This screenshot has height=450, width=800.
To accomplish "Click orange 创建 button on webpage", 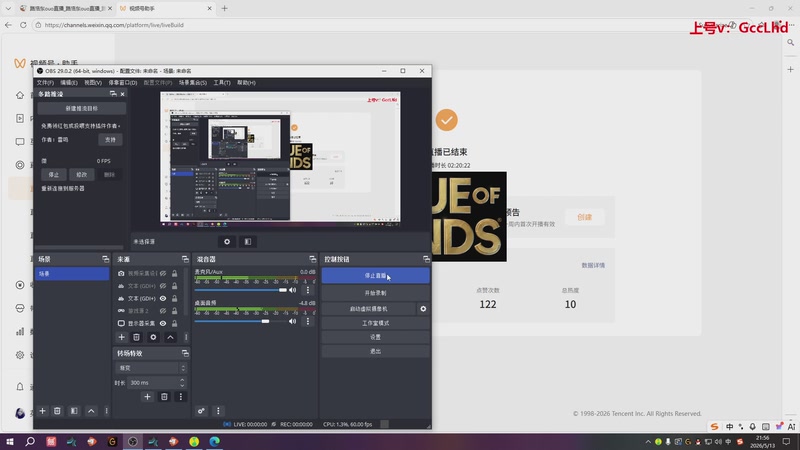I will [x=585, y=217].
